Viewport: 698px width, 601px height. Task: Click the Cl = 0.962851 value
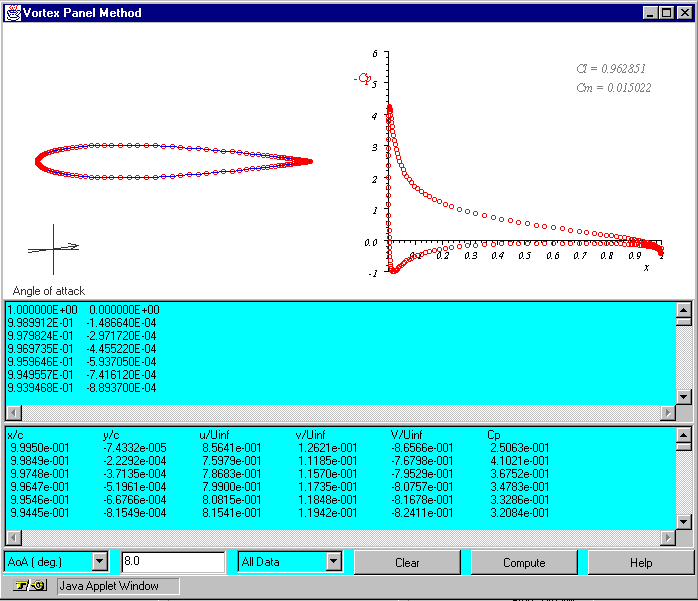611,69
